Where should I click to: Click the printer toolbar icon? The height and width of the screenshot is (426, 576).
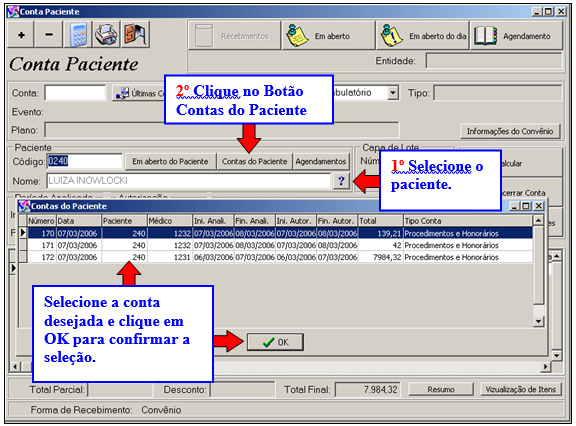(107, 35)
